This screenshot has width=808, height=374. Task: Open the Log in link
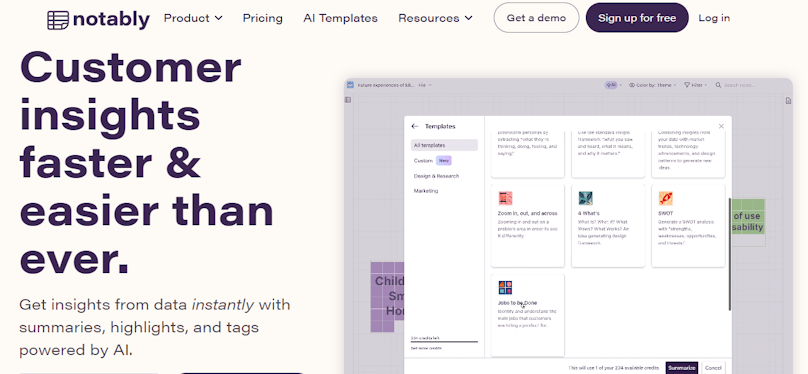click(x=714, y=18)
